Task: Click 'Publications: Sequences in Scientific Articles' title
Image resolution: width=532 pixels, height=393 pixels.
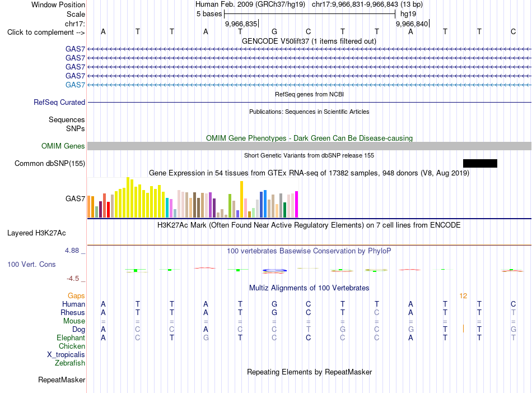Action: click(309, 112)
